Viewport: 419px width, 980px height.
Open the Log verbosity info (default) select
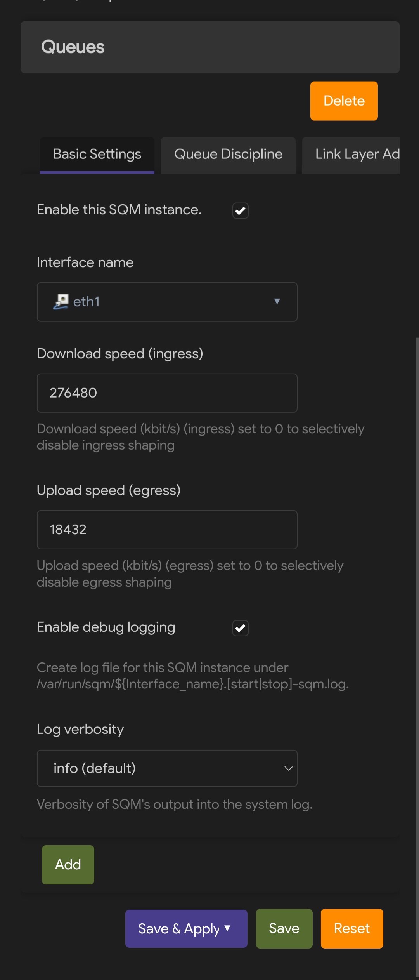tap(167, 768)
